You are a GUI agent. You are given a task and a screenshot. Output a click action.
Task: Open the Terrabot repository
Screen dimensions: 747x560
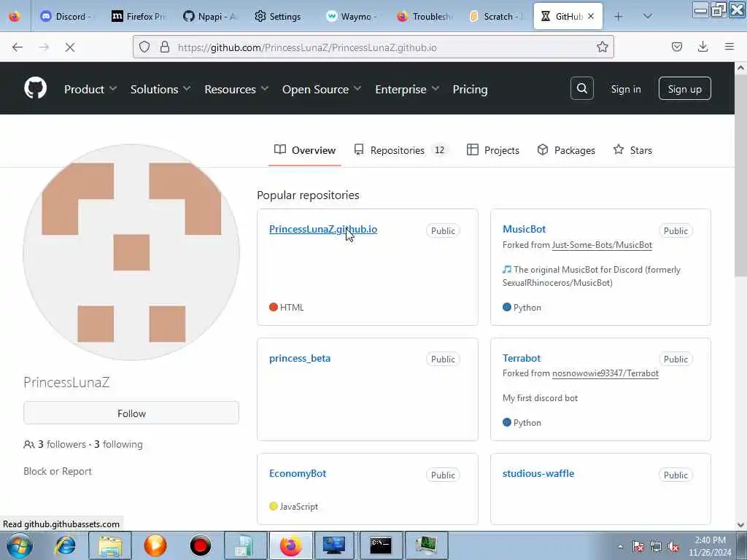coord(522,358)
